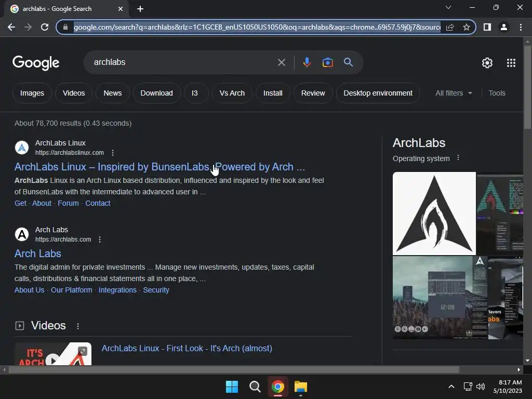The height and width of the screenshot is (399, 532).
Task: Open search Tools
Action: click(x=497, y=93)
